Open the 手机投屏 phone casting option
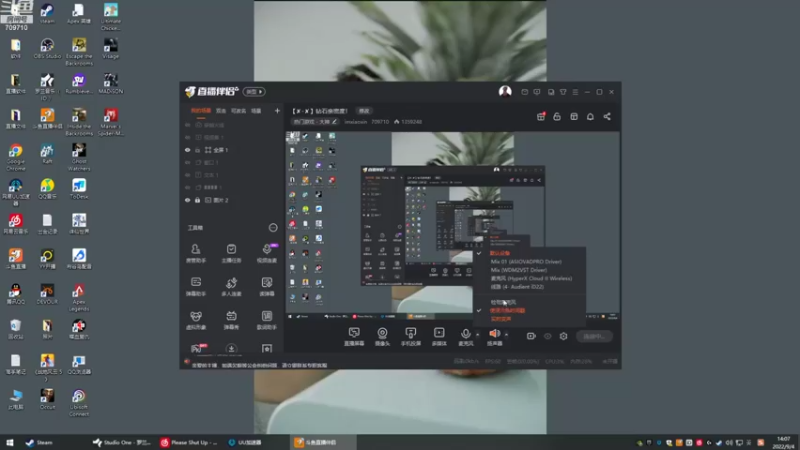The height and width of the screenshot is (450, 800). coord(411,337)
